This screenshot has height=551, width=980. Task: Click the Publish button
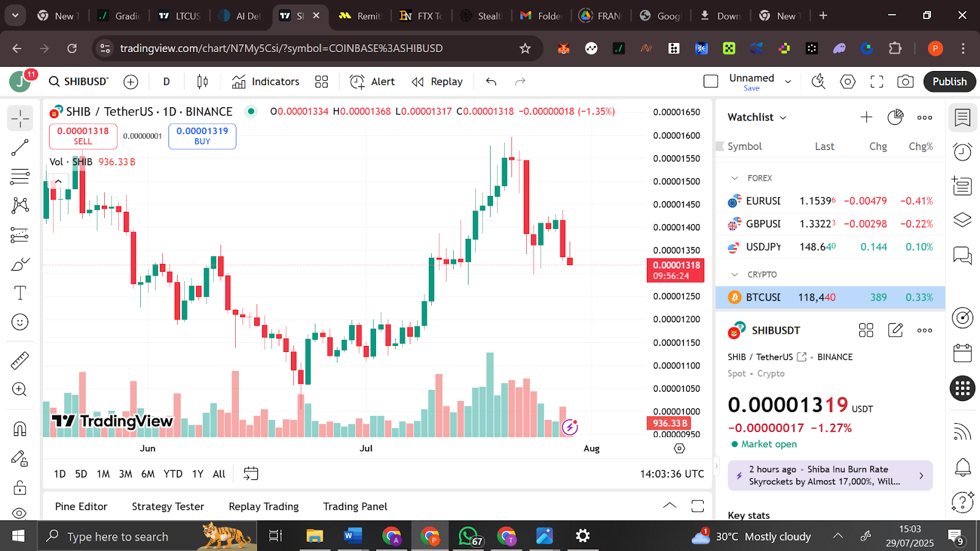949,81
